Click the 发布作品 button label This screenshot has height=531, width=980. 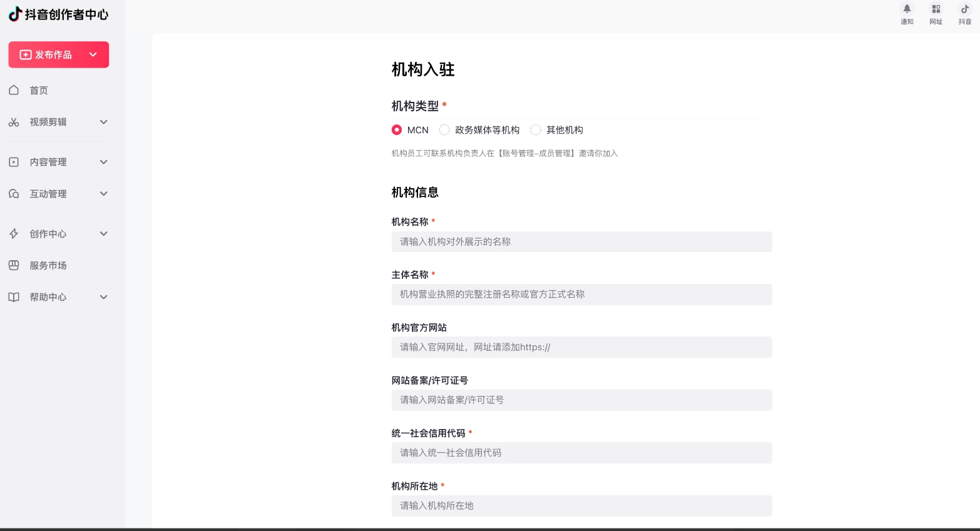(53, 55)
